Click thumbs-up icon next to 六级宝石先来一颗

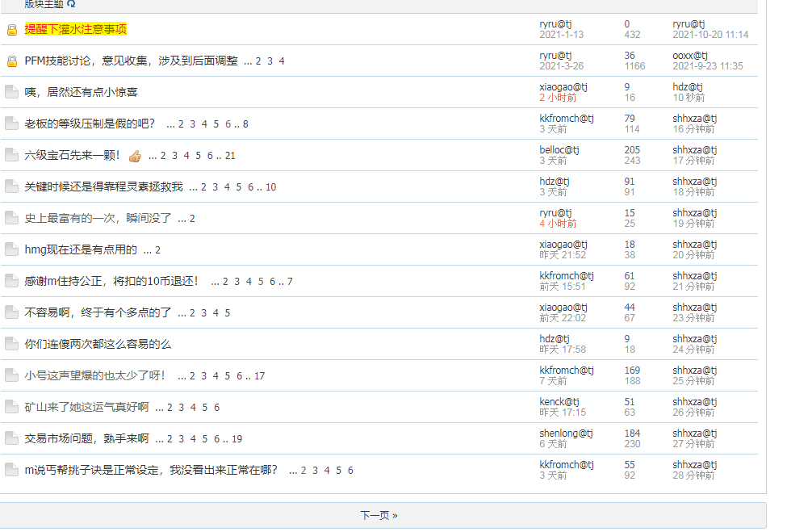pyautogui.click(x=135, y=156)
